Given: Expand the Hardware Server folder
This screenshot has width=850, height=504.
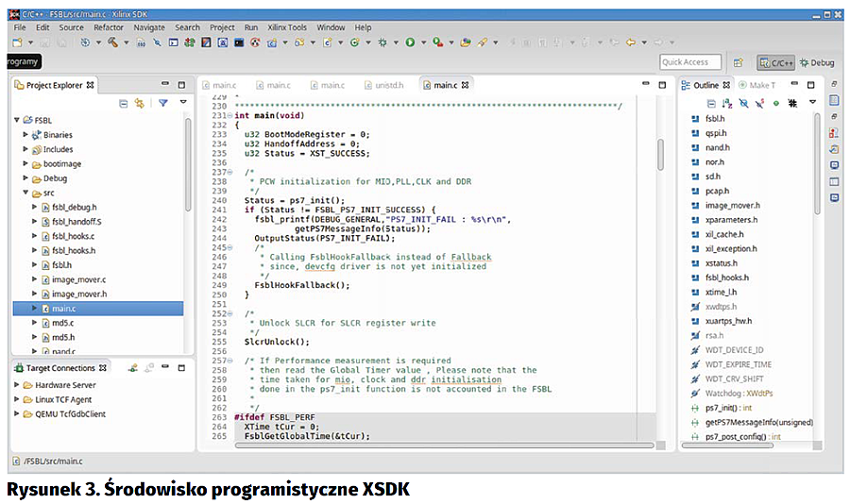Looking at the screenshot, I should tap(16, 385).
